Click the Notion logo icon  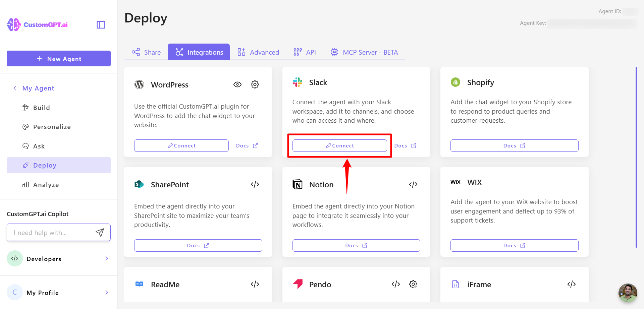pos(298,184)
